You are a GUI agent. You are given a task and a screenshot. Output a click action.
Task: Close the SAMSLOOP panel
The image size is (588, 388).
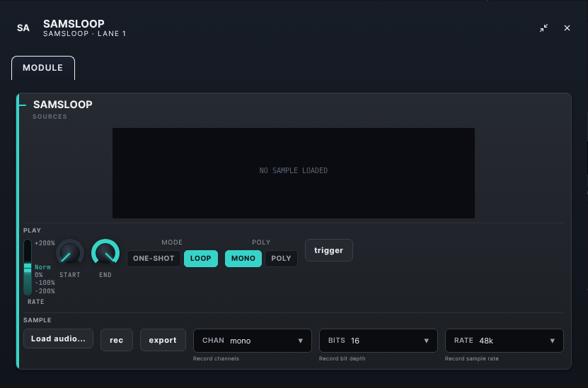click(x=567, y=28)
